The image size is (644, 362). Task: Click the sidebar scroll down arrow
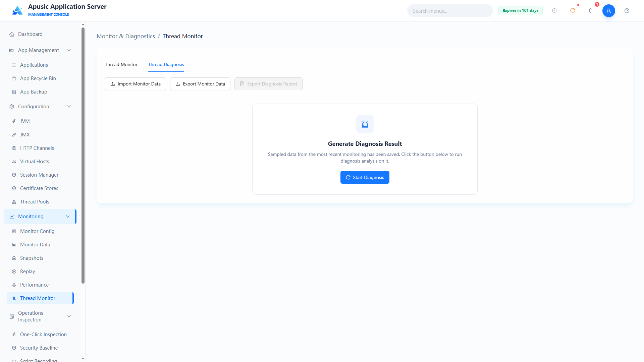pos(83,359)
